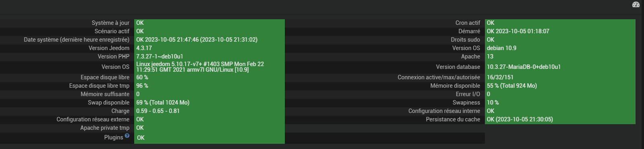Click the help question mark beside Plugins
Screen dimensions: 644x149
127,136
